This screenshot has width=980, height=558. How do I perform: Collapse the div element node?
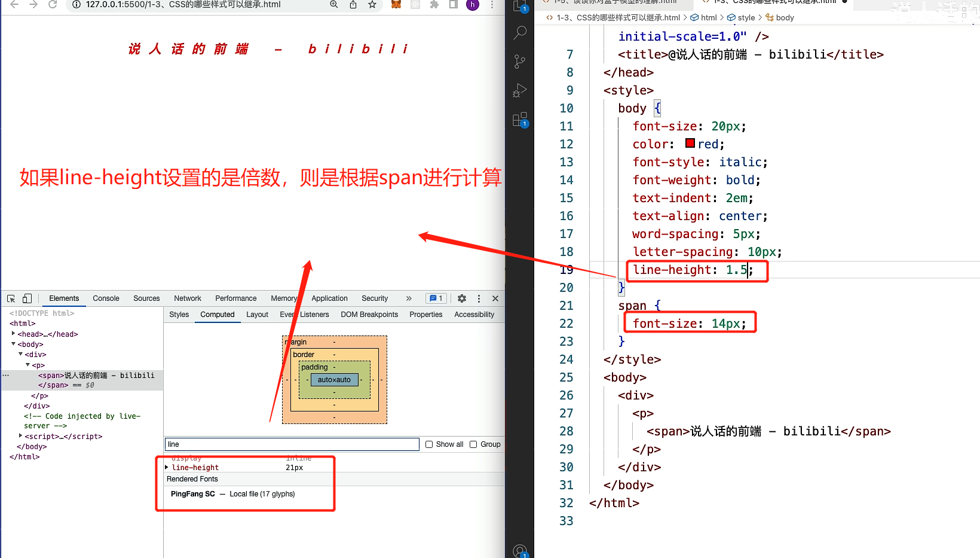[20, 354]
